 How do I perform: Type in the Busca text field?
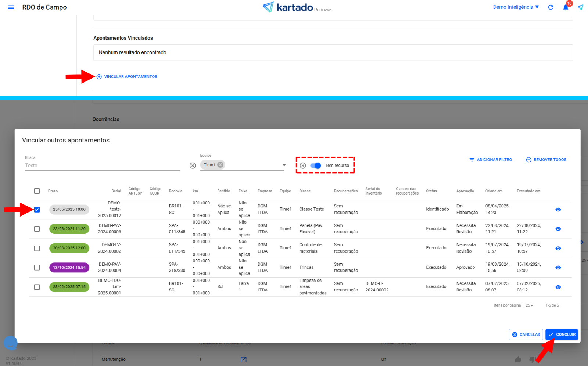click(103, 166)
